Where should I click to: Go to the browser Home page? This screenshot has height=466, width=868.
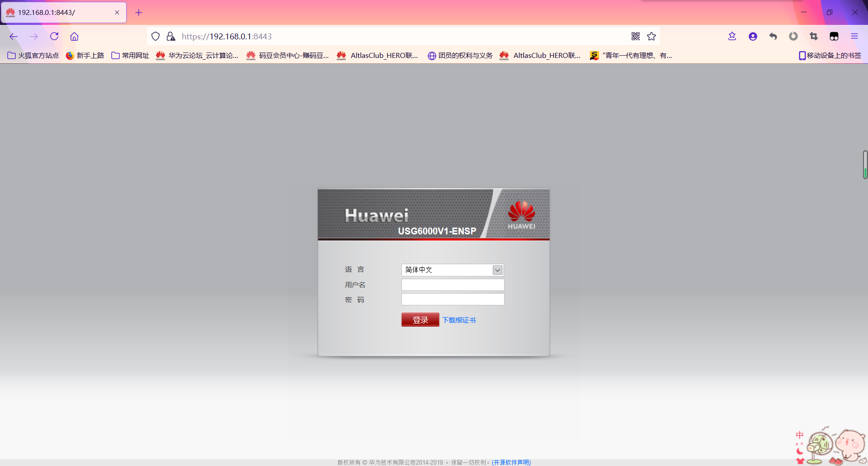click(x=74, y=37)
